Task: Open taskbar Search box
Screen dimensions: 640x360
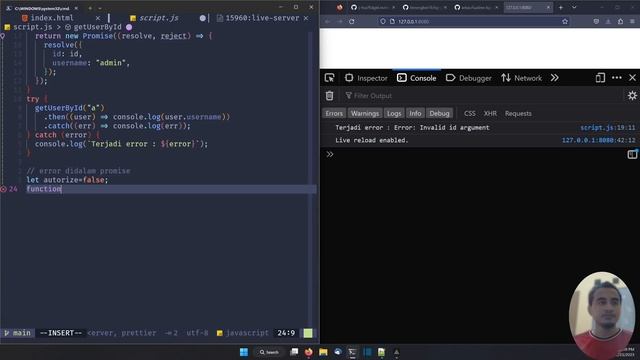Action: 269,352
